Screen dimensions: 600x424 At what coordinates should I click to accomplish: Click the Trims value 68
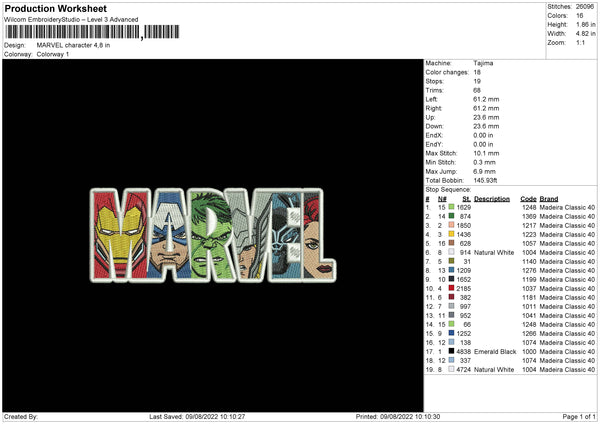coord(477,90)
